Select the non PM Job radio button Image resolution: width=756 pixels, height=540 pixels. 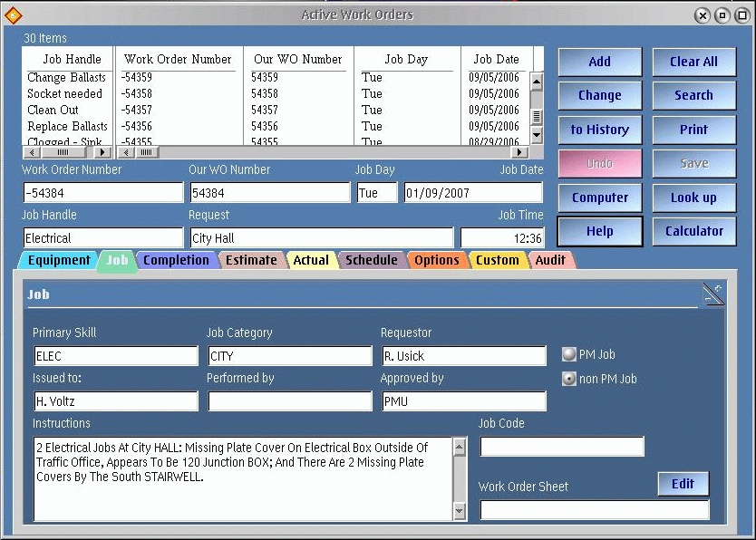coord(569,379)
